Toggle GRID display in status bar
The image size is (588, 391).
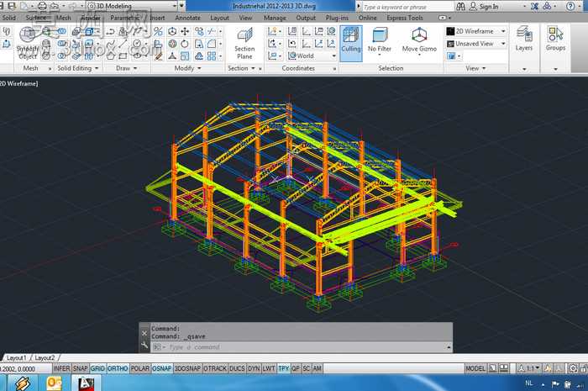[97, 368]
